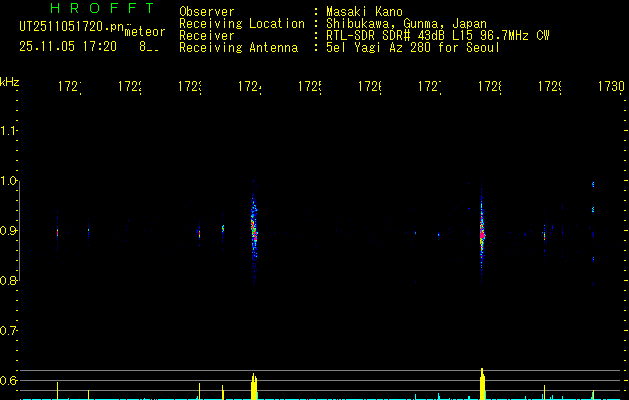Screen dimensions: 629x400
Task: Select the text 5el Yagi Az 280 for Seoul
Action: tap(413, 48)
